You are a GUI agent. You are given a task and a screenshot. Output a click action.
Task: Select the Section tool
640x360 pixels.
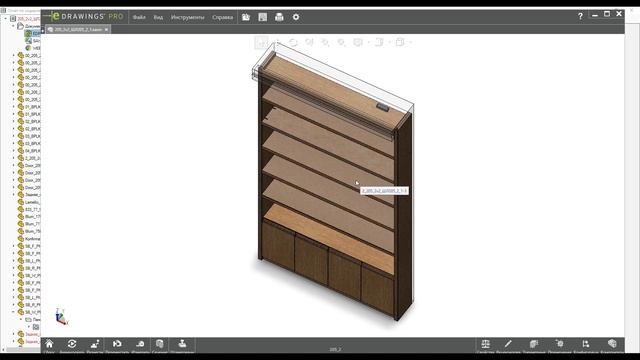coord(160,344)
